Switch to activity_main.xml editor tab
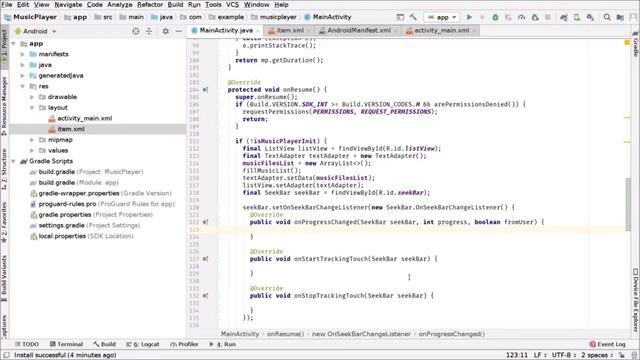 [x=441, y=31]
